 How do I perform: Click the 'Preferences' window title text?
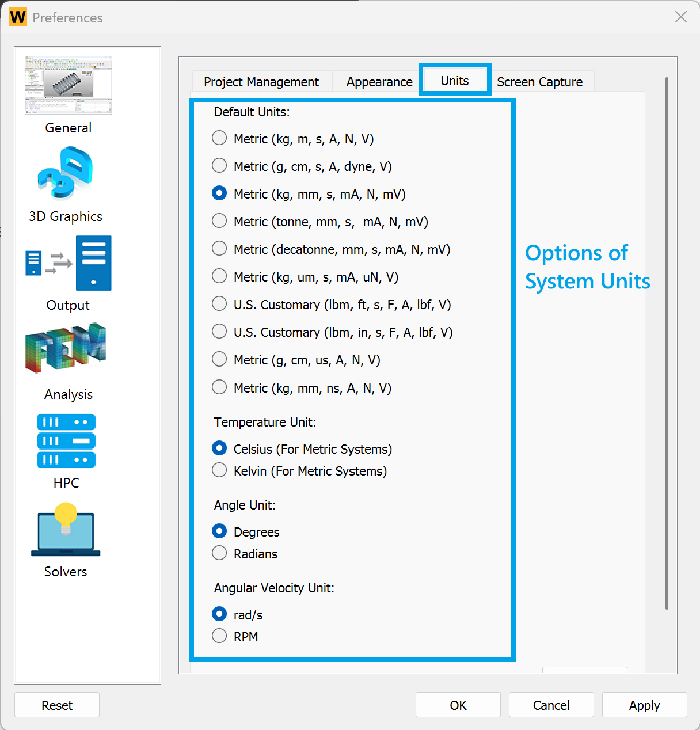pos(68,18)
